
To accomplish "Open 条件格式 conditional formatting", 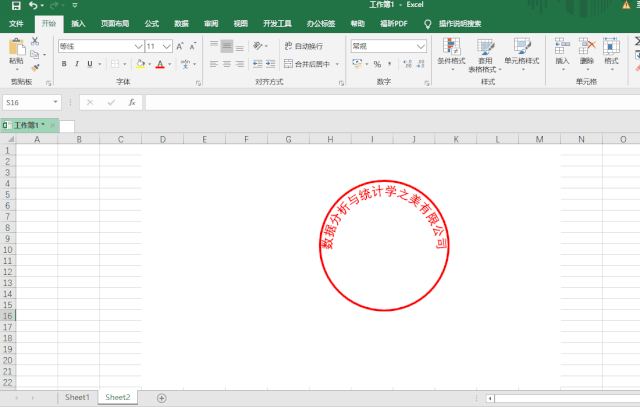I will point(451,53).
